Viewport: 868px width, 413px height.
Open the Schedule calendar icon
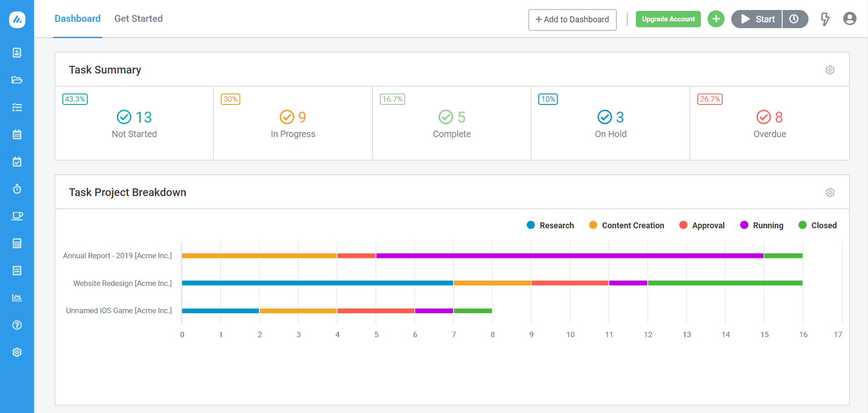click(x=17, y=134)
